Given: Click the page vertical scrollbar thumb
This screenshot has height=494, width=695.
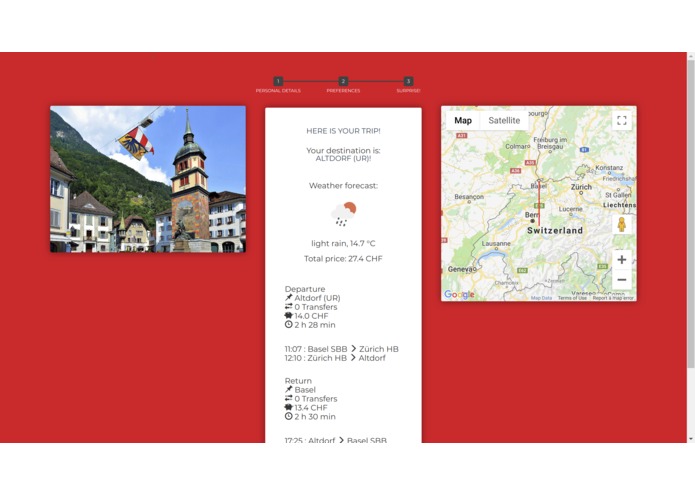Looking at the screenshot, I should (691, 214).
